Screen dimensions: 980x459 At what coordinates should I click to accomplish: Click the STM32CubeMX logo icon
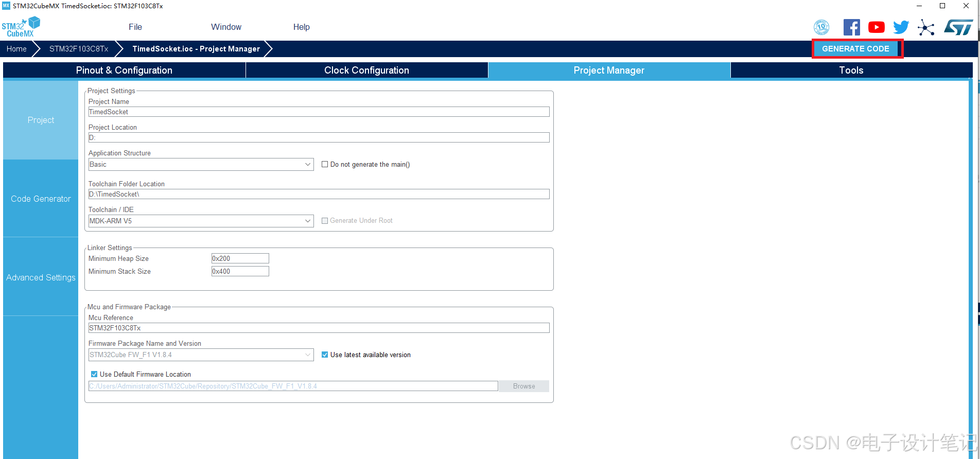21,27
